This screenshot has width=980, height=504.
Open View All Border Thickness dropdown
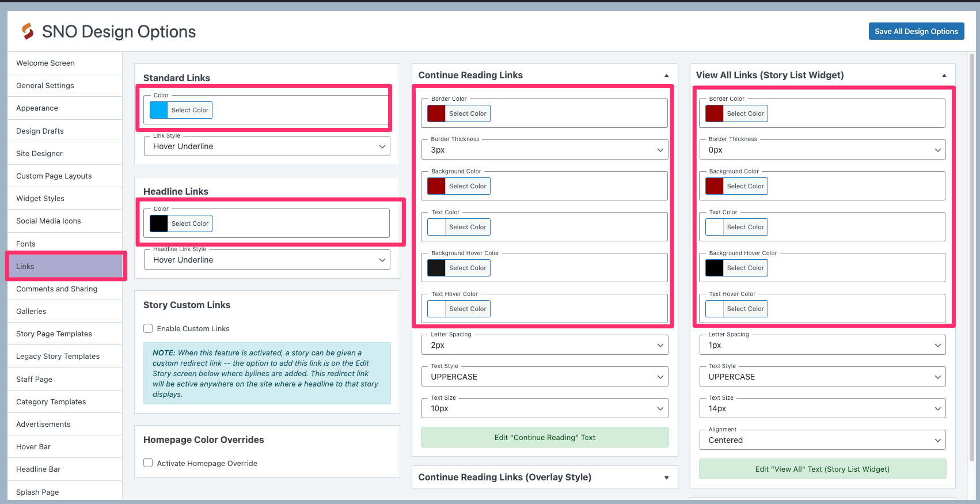pos(822,150)
